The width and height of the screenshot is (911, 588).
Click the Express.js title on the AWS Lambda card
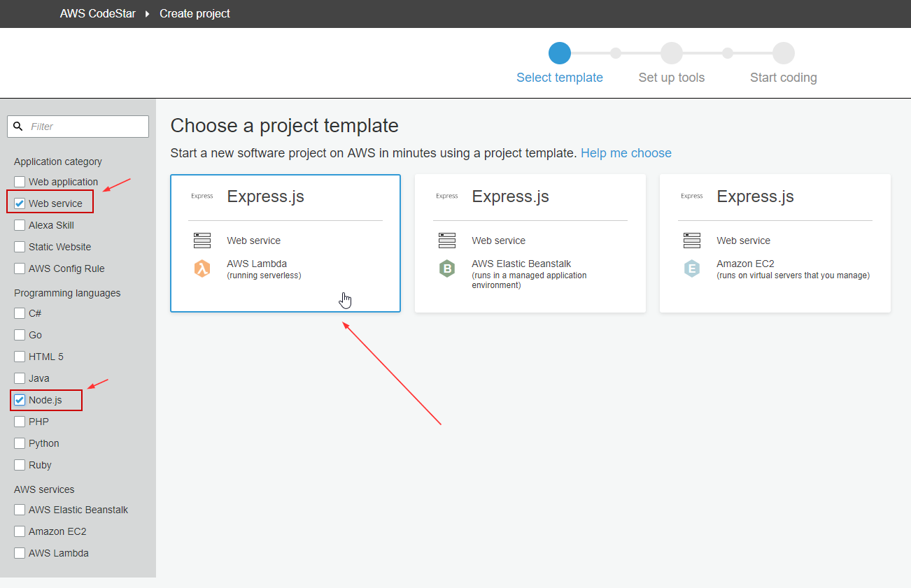(266, 196)
